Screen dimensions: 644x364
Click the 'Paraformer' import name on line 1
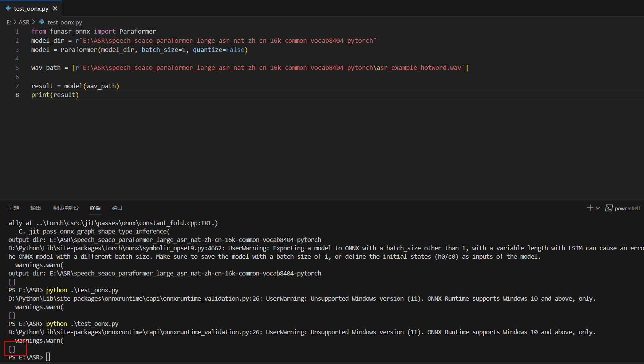(x=137, y=31)
